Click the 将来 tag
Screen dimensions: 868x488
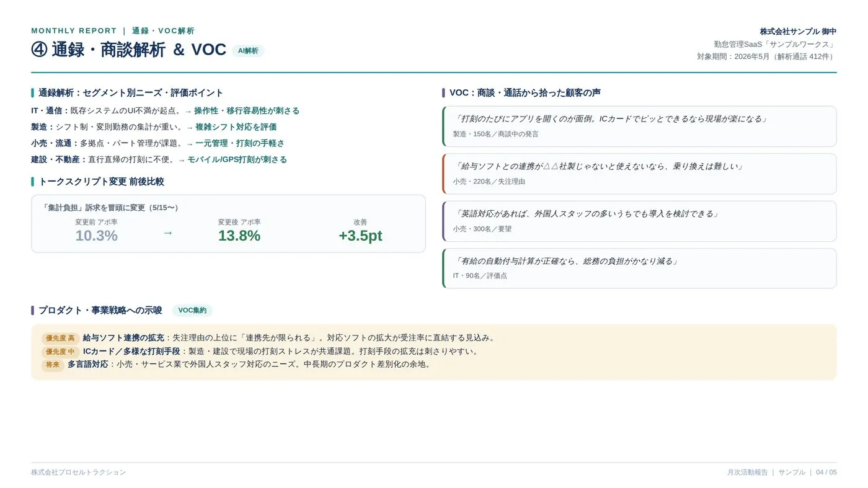[53, 365]
